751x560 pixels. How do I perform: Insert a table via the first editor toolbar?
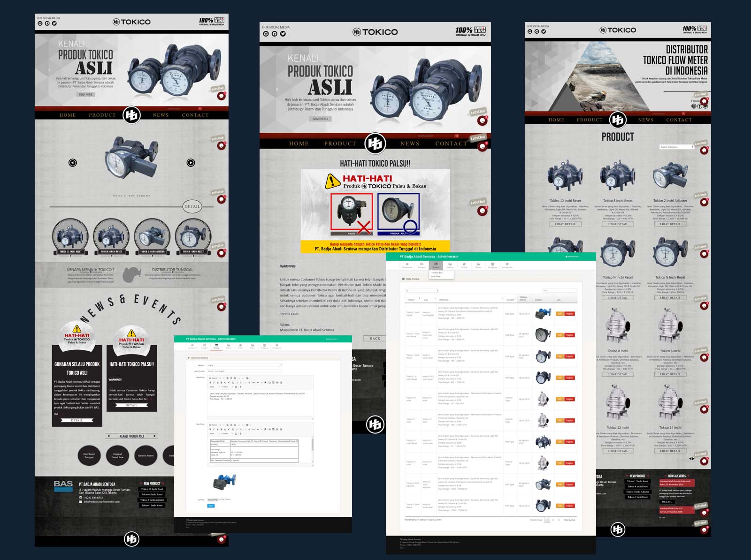coord(273,383)
